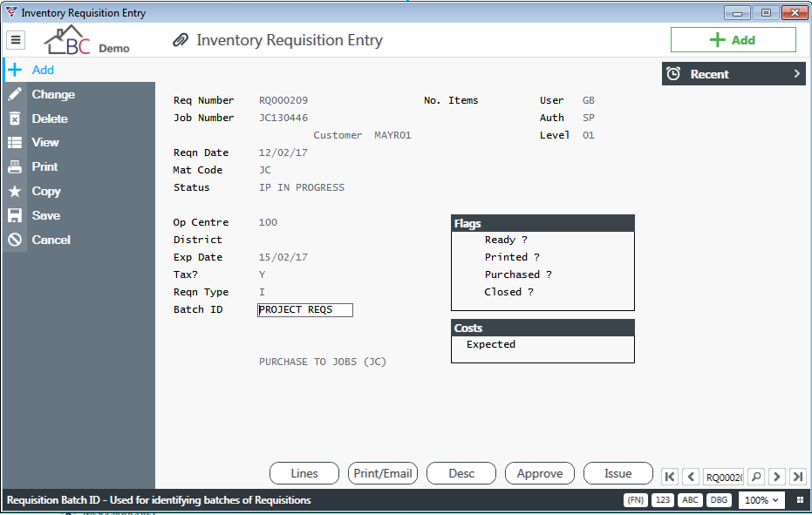The image size is (812, 515).
Task: Toggle the (FN) status indicator
Action: point(636,500)
